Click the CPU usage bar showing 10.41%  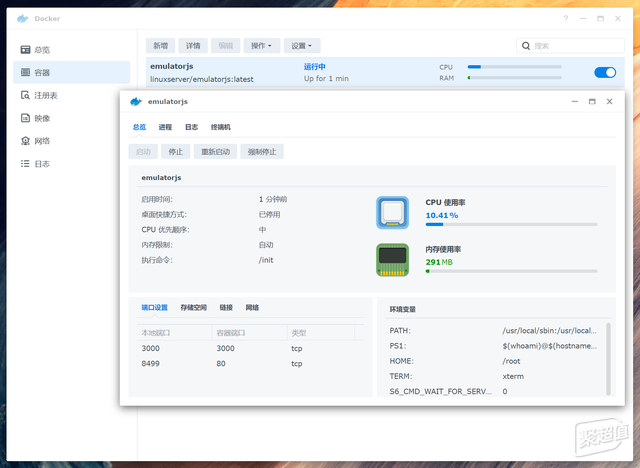[x=511, y=224]
